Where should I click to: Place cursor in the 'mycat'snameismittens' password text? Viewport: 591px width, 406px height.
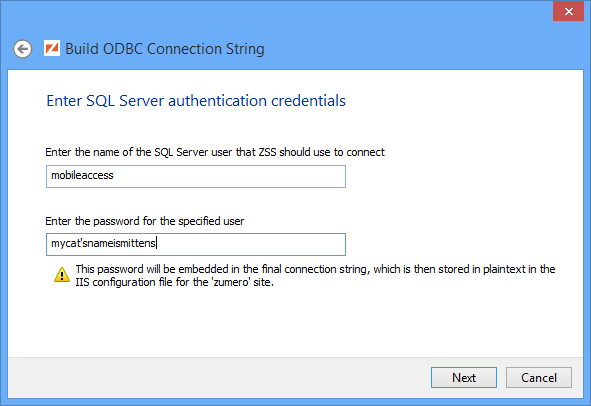point(103,244)
